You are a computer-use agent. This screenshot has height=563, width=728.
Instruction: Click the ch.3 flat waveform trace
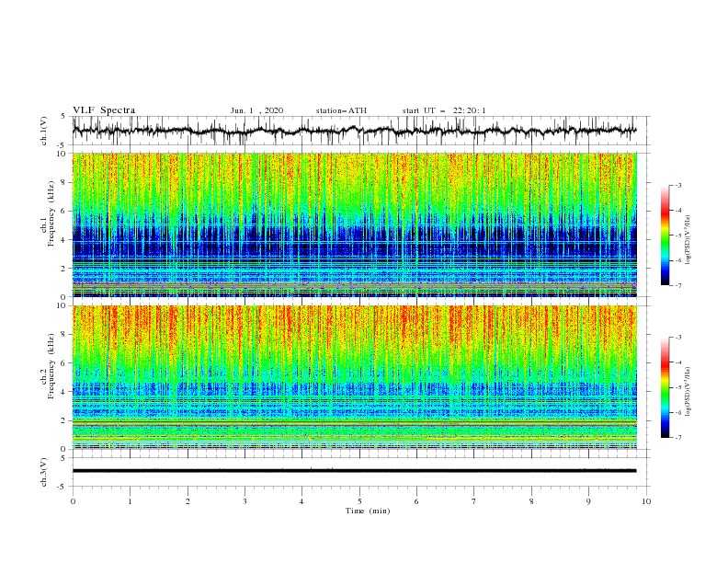click(354, 471)
